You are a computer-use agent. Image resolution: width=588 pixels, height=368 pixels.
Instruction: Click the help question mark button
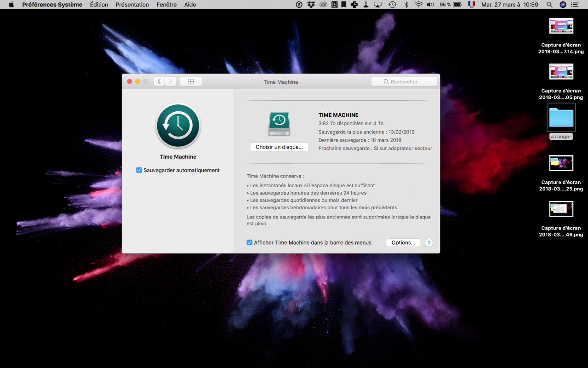pyautogui.click(x=429, y=243)
